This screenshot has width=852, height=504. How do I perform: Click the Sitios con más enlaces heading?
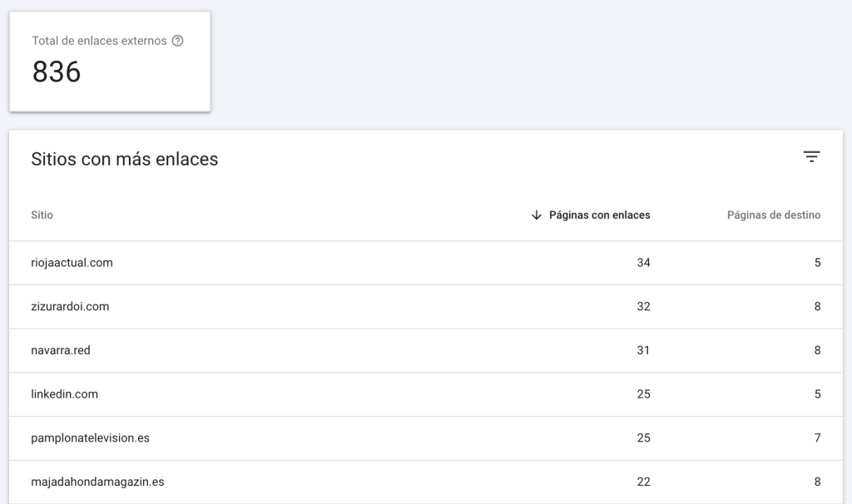click(125, 159)
